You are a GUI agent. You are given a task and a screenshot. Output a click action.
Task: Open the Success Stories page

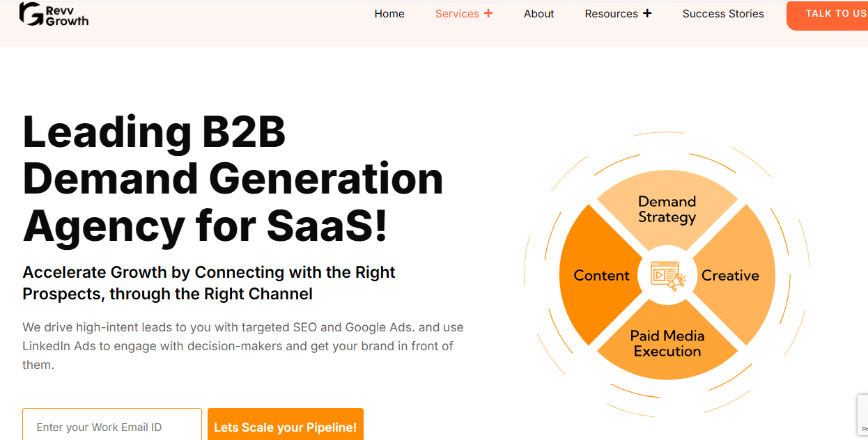click(723, 14)
